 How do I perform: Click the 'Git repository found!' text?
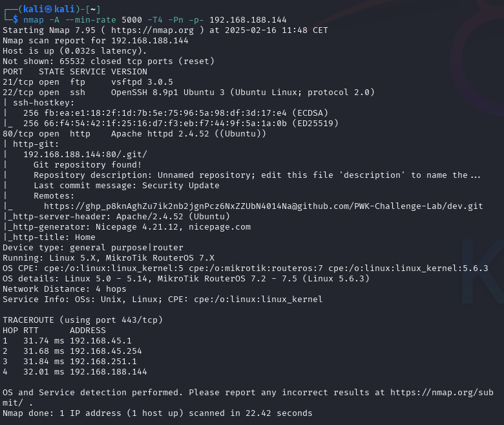(87, 165)
